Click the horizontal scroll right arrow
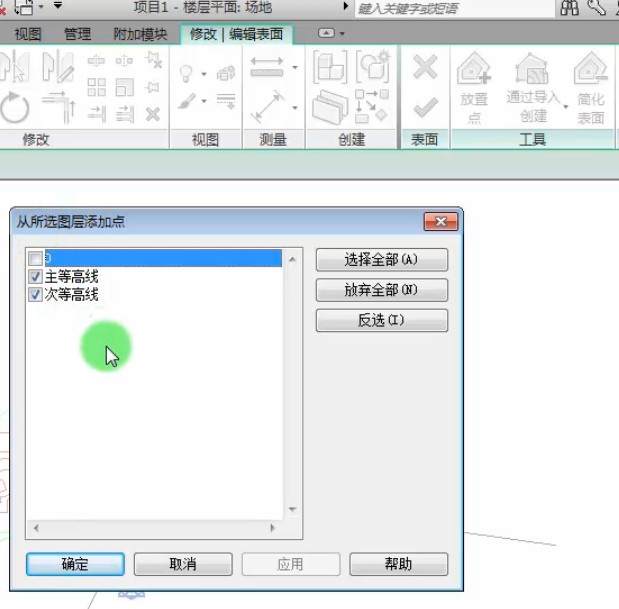Screen dimensions: 619x609 [272, 528]
